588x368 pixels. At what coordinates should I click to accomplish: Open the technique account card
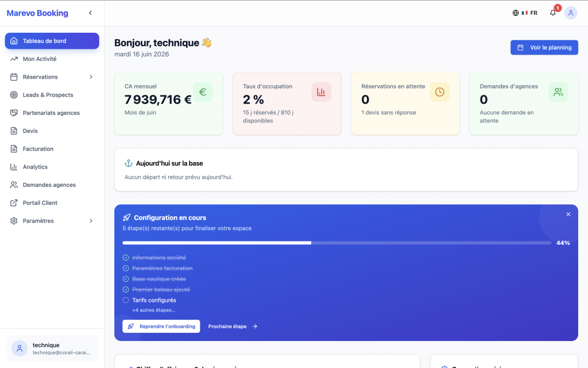tap(52, 348)
